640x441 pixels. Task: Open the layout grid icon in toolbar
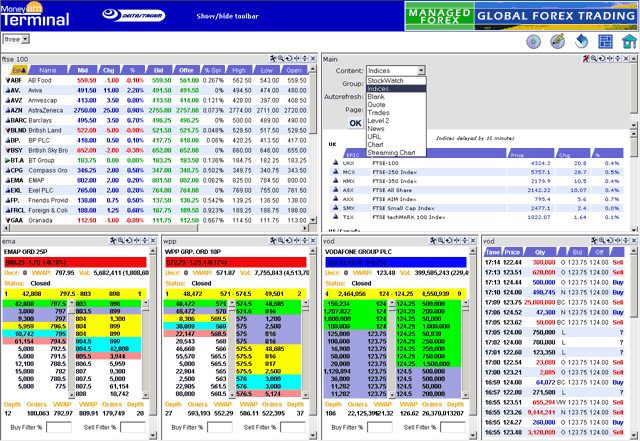pos(606,41)
